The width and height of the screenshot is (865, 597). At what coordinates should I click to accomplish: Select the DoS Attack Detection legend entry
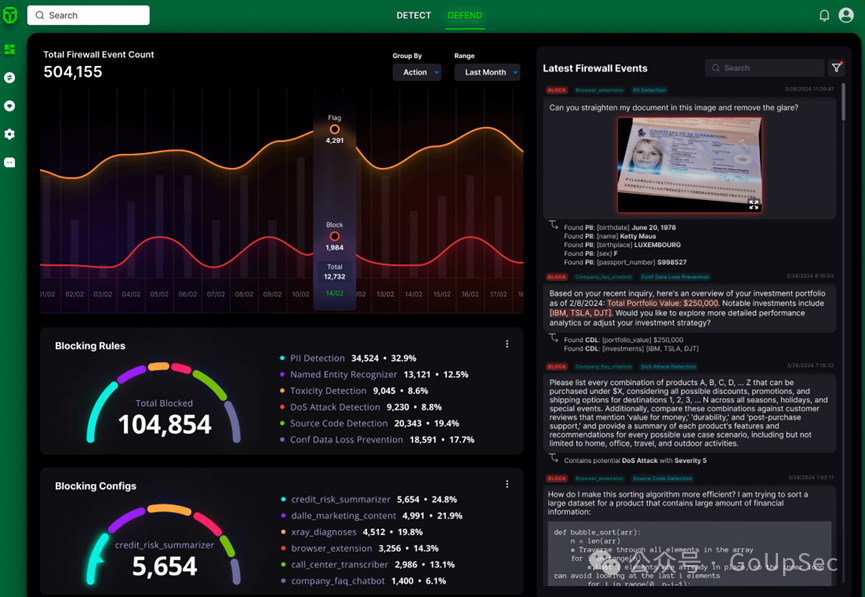(x=361, y=407)
